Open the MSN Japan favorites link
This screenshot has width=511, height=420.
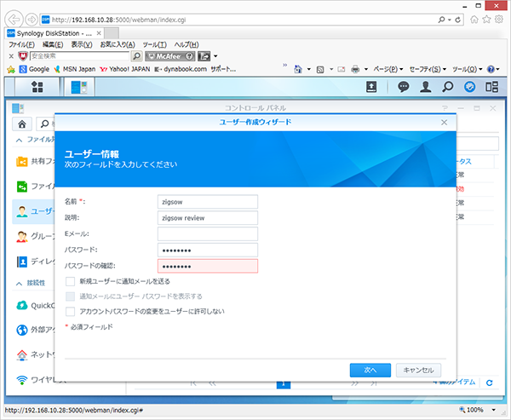[x=75, y=69]
